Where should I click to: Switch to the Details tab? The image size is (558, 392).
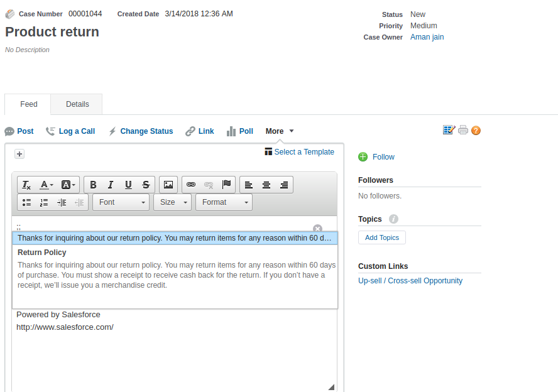77,104
